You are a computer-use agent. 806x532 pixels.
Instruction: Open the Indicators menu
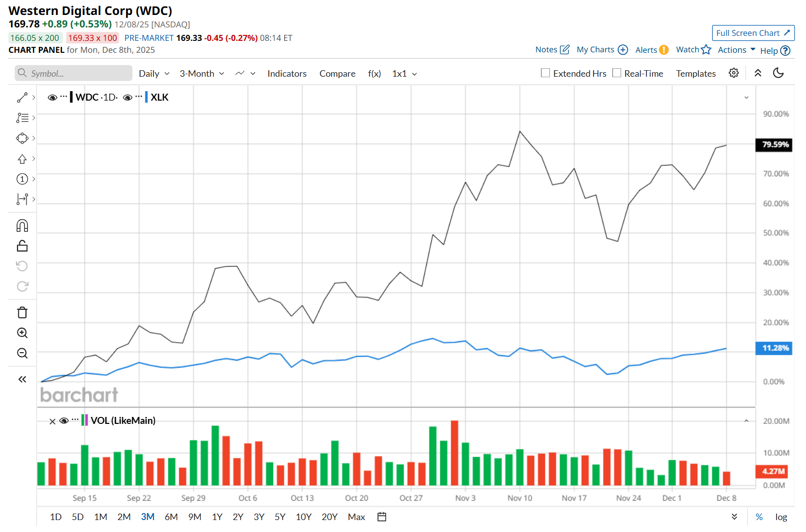[x=287, y=74]
